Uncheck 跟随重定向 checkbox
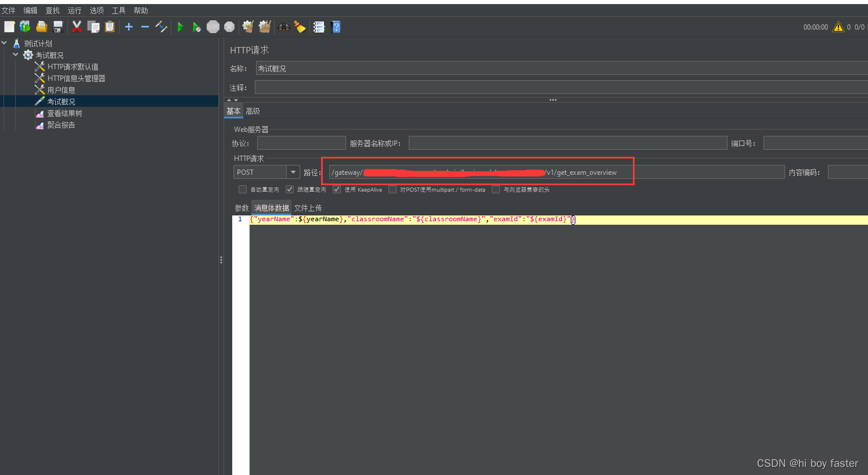Image resolution: width=868 pixels, height=475 pixels. tap(290, 189)
